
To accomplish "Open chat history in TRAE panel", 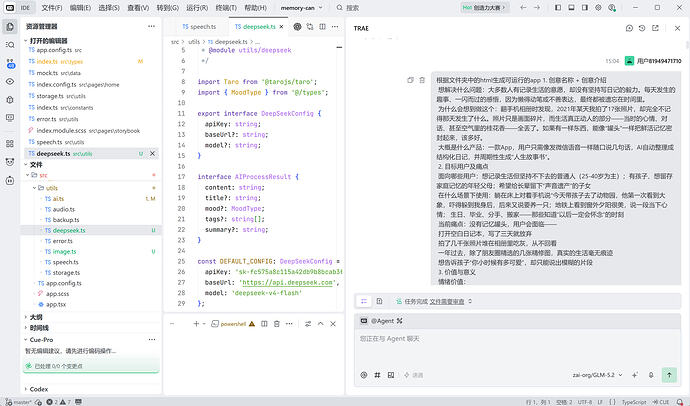I will coord(642,28).
